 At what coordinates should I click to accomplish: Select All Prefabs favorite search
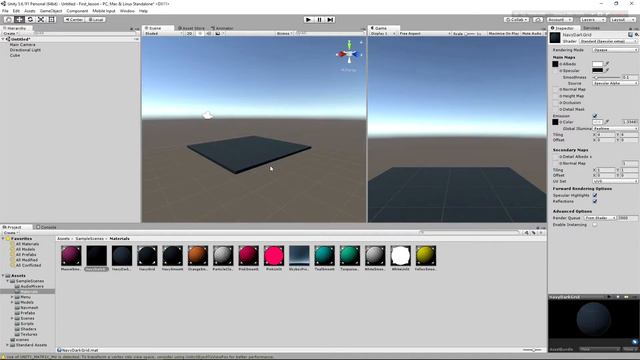tap(25, 254)
